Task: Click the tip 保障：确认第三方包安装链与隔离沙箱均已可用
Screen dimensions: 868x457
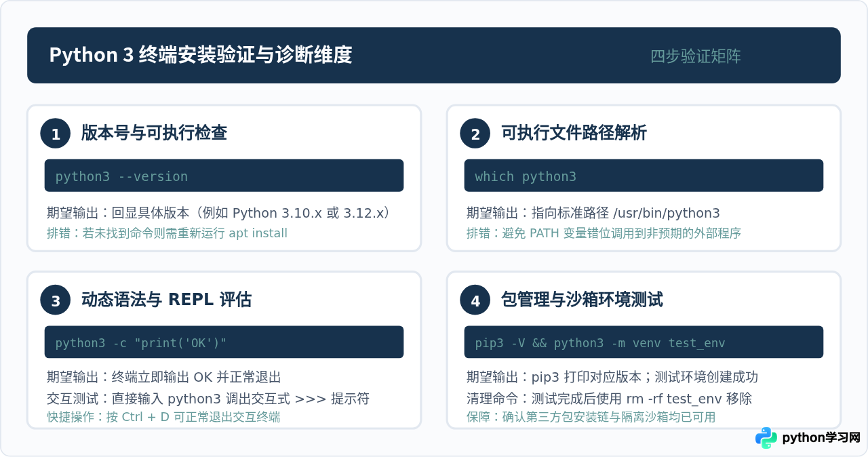Action: click(591, 417)
